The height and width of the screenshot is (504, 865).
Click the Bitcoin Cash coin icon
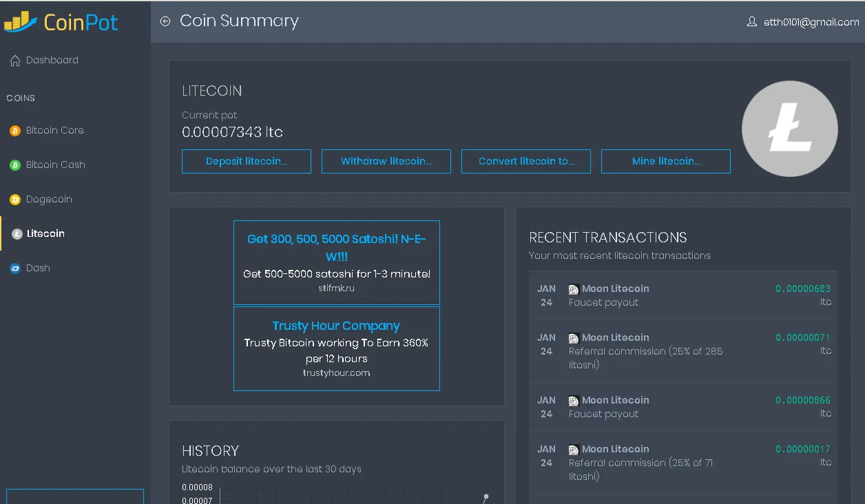click(x=15, y=165)
